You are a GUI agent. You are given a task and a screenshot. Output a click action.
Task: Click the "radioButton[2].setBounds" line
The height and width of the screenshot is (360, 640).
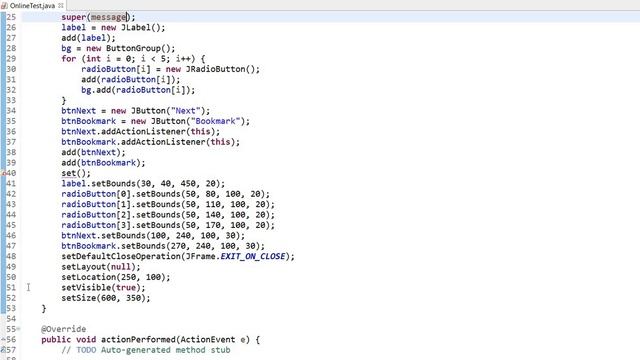[x=168, y=215]
